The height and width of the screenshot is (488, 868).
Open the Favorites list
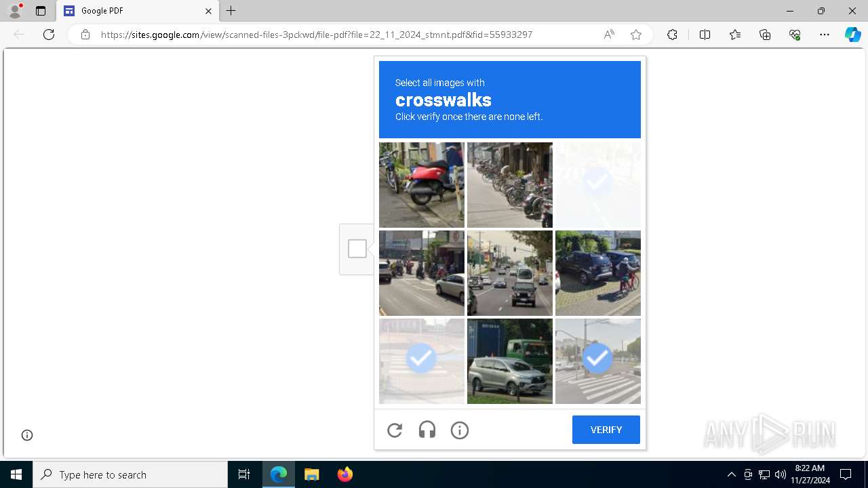[735, 35]
